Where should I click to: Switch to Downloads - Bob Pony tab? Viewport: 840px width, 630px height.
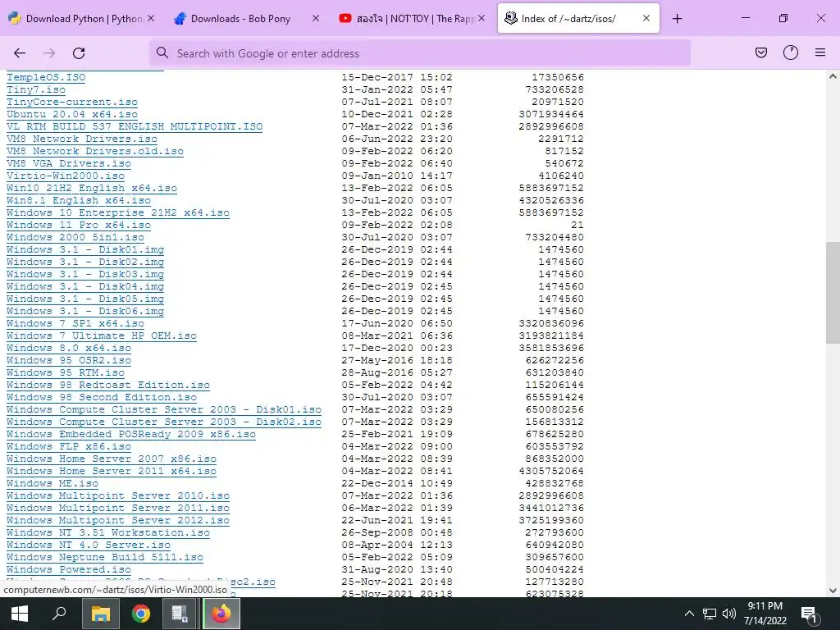pos(246,19)
